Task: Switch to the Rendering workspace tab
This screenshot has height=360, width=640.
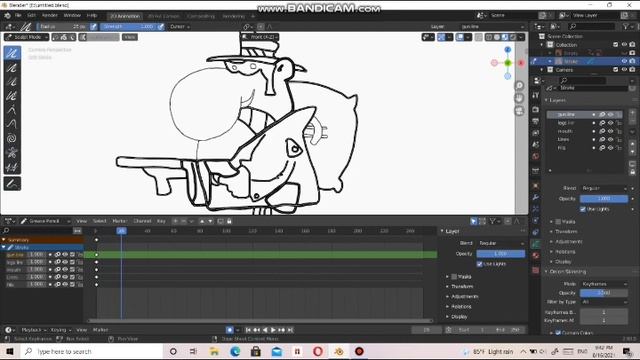Action: pos(233,16)
